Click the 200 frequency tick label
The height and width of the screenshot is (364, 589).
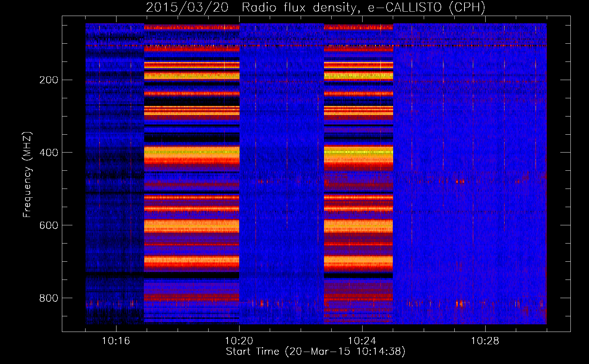pos(48,80)
